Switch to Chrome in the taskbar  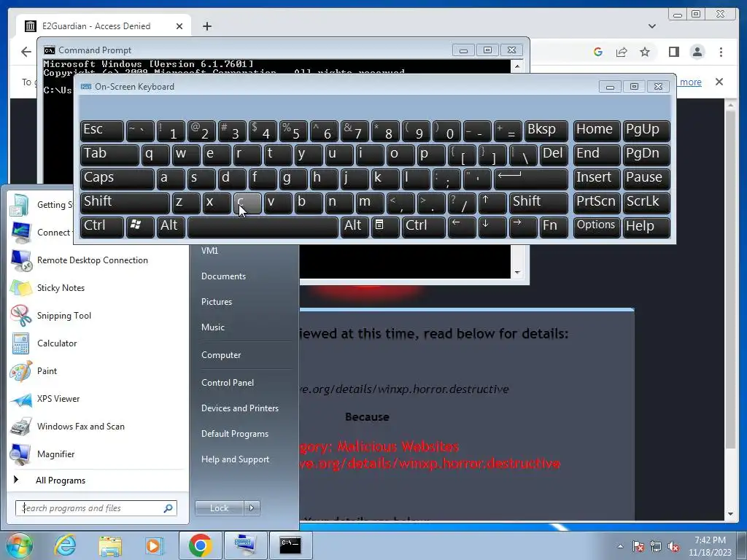[200, 545]
